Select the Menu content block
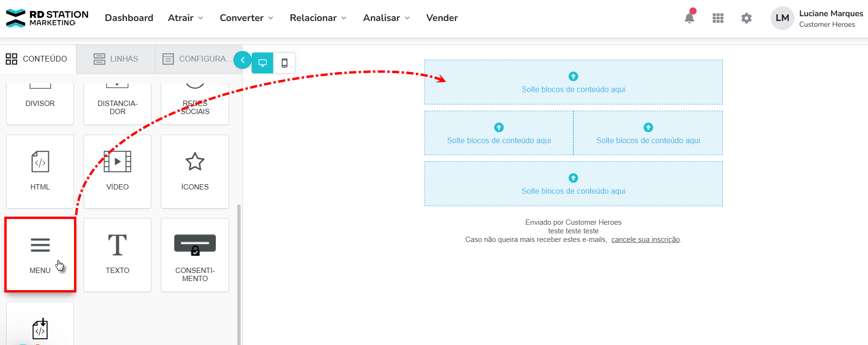This screenshot has height=345, width=868. pos(40,255)
